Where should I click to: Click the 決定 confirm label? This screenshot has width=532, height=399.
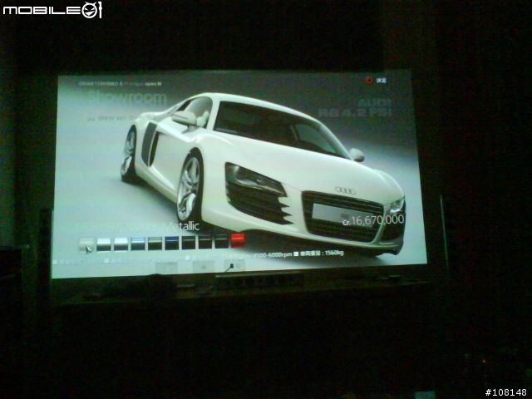pyautogui.click(x=382, y=81)
